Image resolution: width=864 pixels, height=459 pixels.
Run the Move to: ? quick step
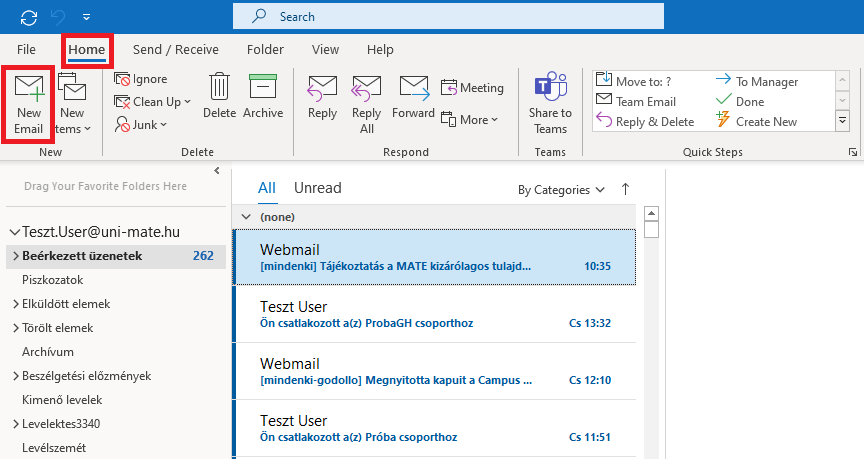[x=634, y=81]
